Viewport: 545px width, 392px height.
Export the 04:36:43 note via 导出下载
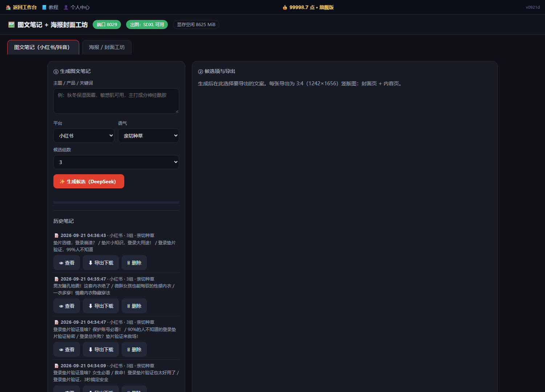[101, 263]
